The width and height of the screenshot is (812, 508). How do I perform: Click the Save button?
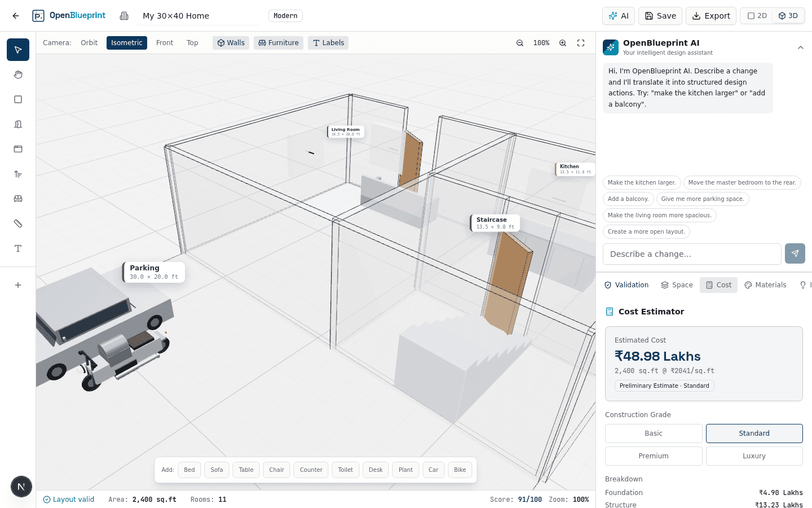[660, 16]
